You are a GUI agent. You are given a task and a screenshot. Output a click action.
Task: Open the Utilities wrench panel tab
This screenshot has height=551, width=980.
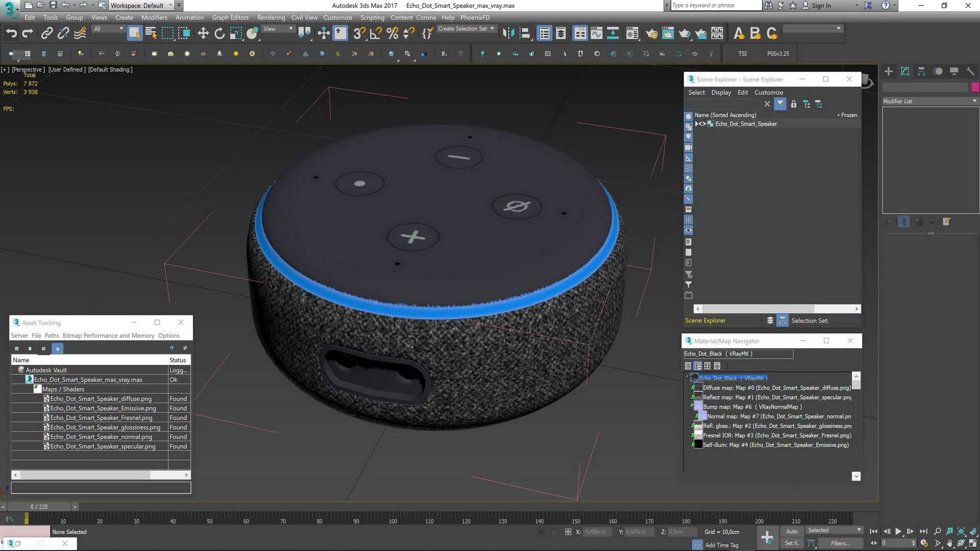(970, 71)
